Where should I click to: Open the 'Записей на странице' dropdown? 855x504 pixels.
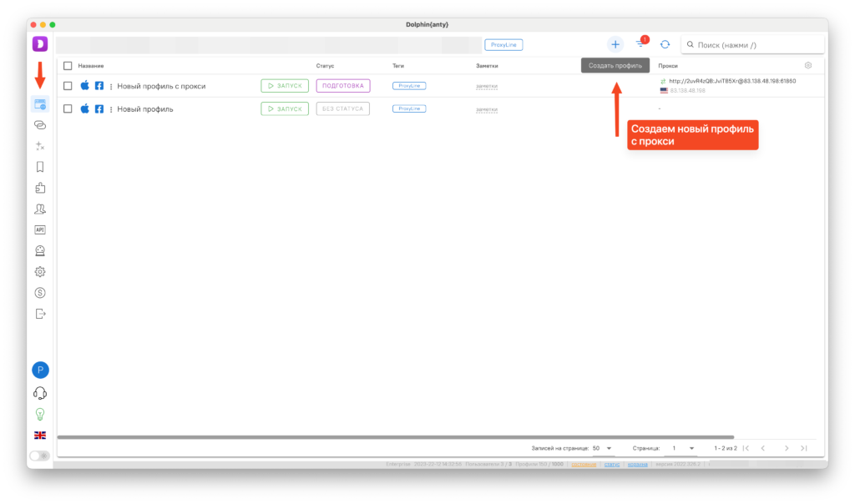pyautogui.click(x=602, y=448)
